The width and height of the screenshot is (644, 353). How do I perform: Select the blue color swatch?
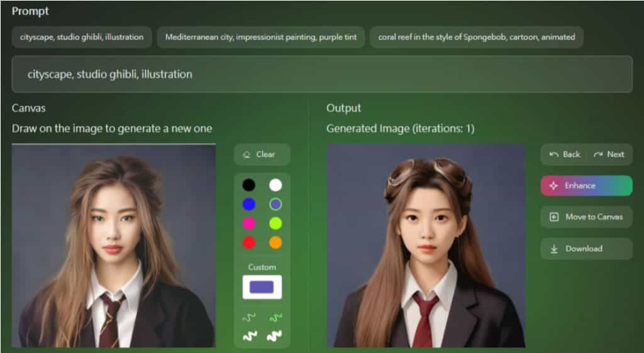pos(249,204)
